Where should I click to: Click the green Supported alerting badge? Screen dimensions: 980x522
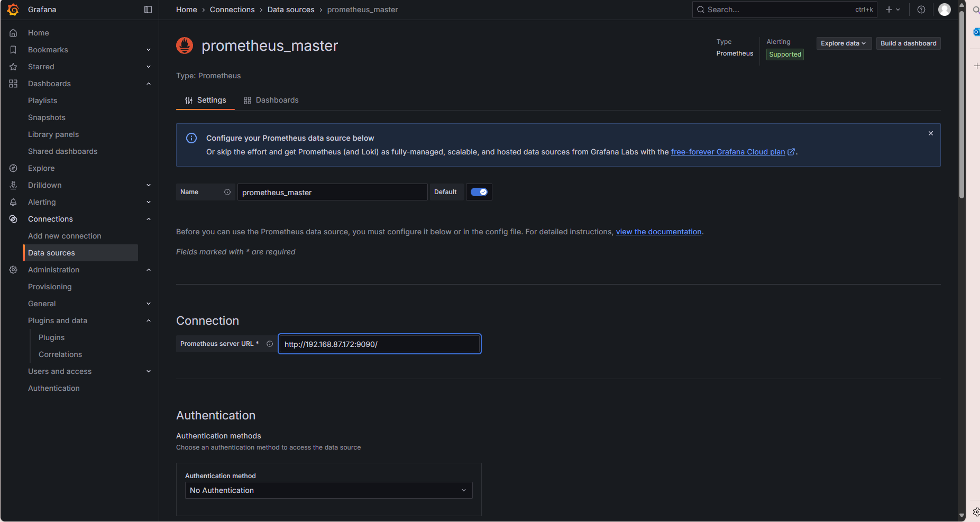[x=785, y=54]
